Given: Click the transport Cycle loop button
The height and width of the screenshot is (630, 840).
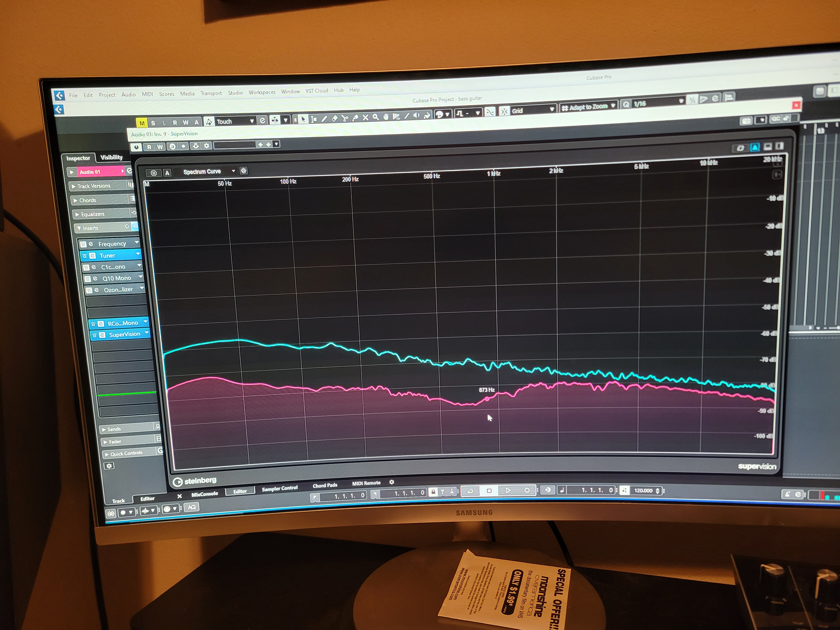Looking at the screenshot, I should coord(470,491).
